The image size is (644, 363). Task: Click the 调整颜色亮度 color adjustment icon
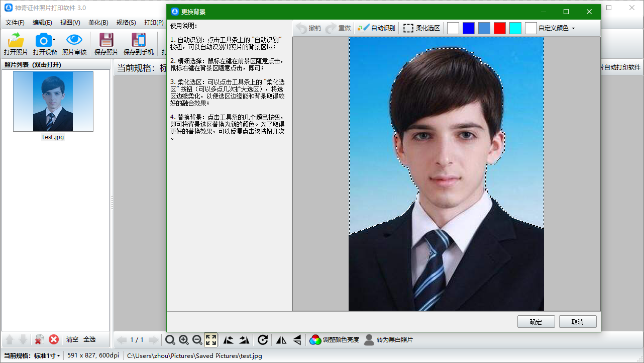pyautogui.click(x=315, y=340)
